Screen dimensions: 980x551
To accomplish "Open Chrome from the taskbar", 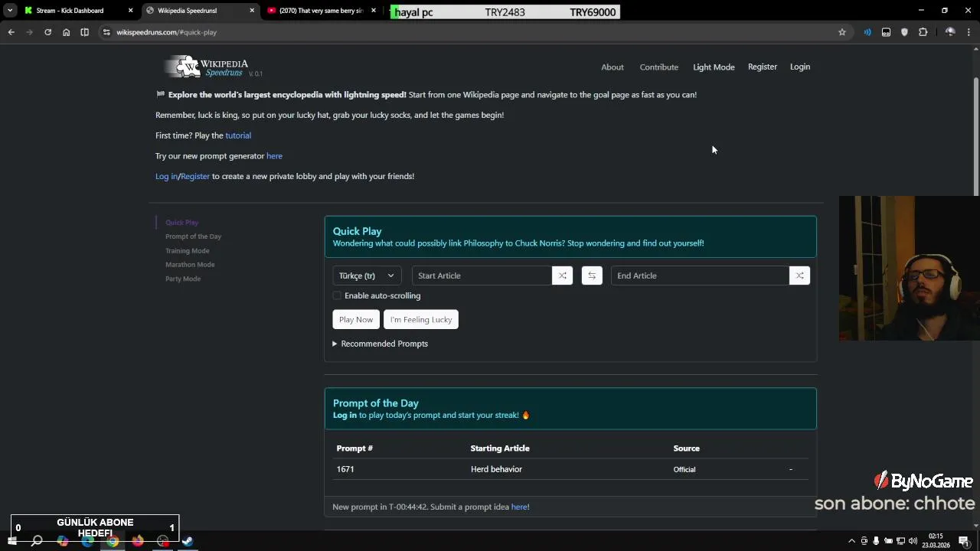I will (113, 541).
